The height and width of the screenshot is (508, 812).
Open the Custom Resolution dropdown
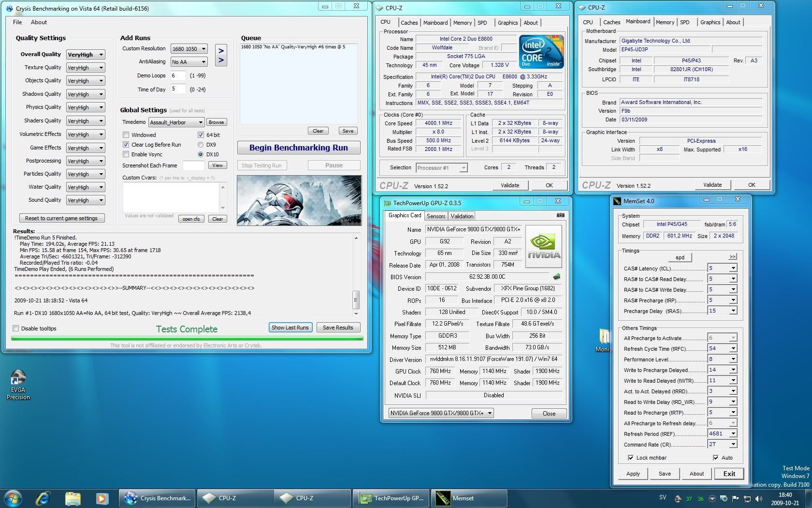click(x=189, y=49)
